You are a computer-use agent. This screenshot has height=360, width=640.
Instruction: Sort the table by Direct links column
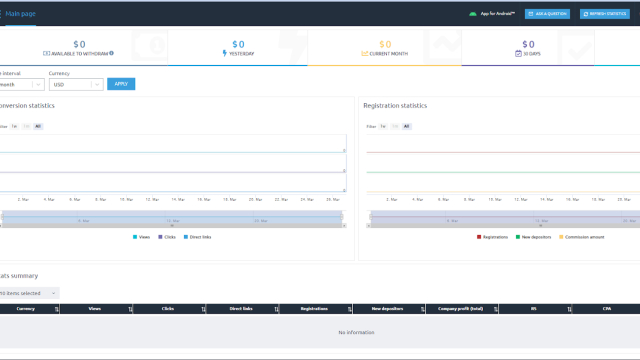coord(276,309)
